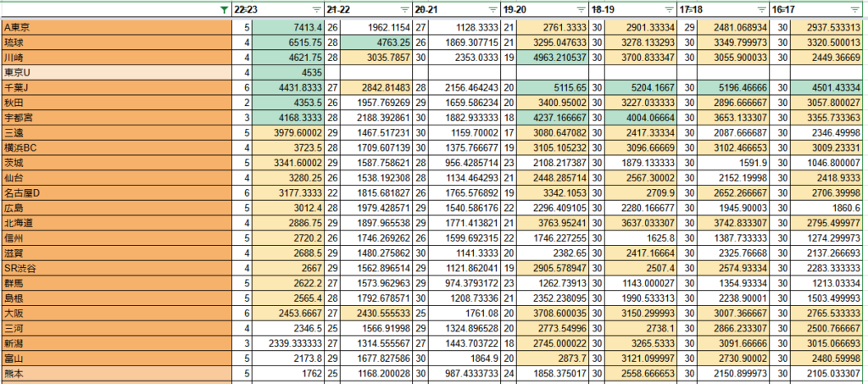Open filter icon for 19-20 column
Image resolution: width=868 pixels, height=384 pixels.
tap(579, 9)
